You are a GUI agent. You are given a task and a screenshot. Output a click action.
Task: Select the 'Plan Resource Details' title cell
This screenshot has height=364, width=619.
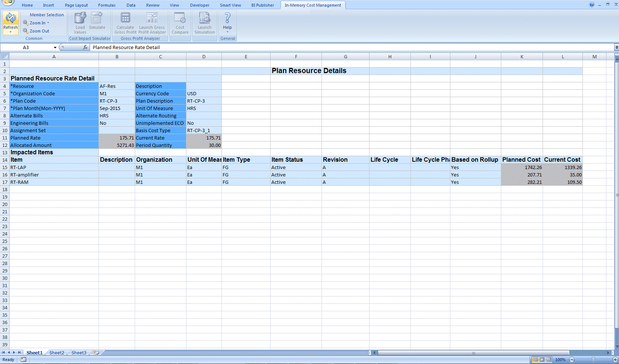(x=309, y=71)
